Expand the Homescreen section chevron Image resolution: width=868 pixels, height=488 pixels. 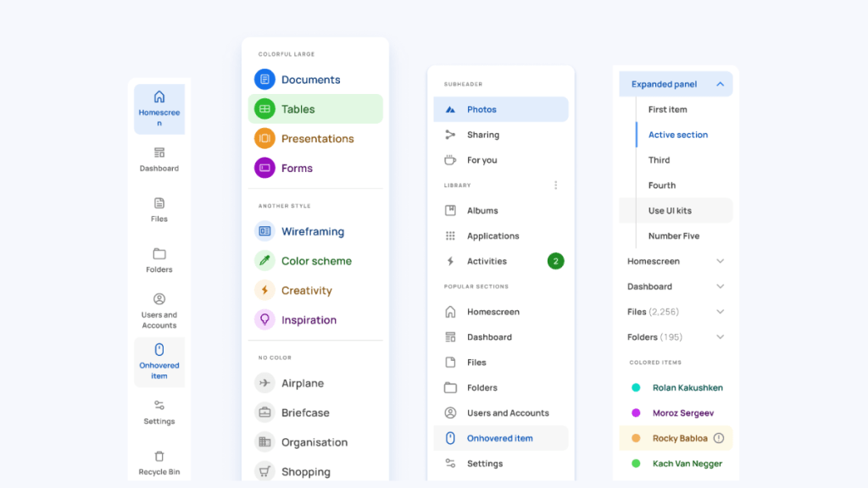click(721, 262)
